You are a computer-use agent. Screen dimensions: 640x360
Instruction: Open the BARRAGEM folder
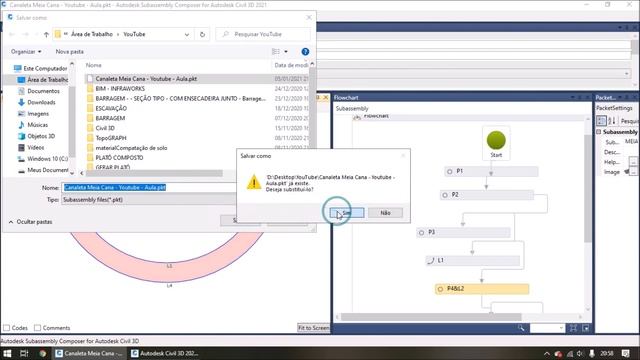tap(110, 118)
